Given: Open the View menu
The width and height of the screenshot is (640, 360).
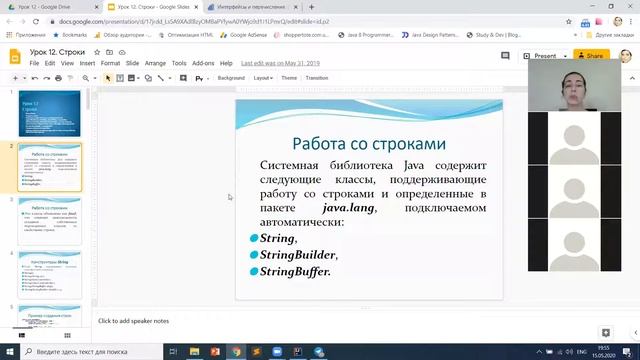Looking at the screenshot, I should pyautogui.click(x=67, y=63).
